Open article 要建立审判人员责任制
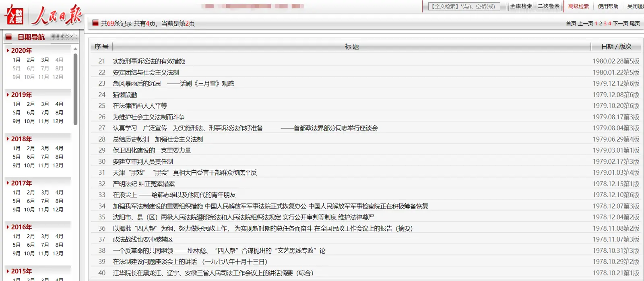The width and height of the screenshot is (644, 281). [x=143, y=161]
